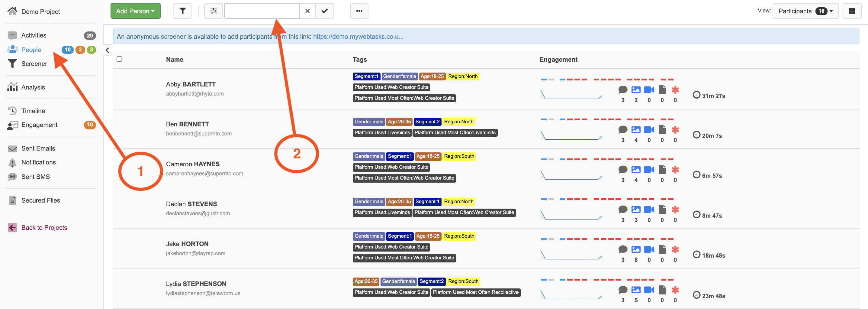The width and height of the screenshot is (868, 309).
Task: Open the Analysis page from the sidebar
Action: click(x=33, y=87)
